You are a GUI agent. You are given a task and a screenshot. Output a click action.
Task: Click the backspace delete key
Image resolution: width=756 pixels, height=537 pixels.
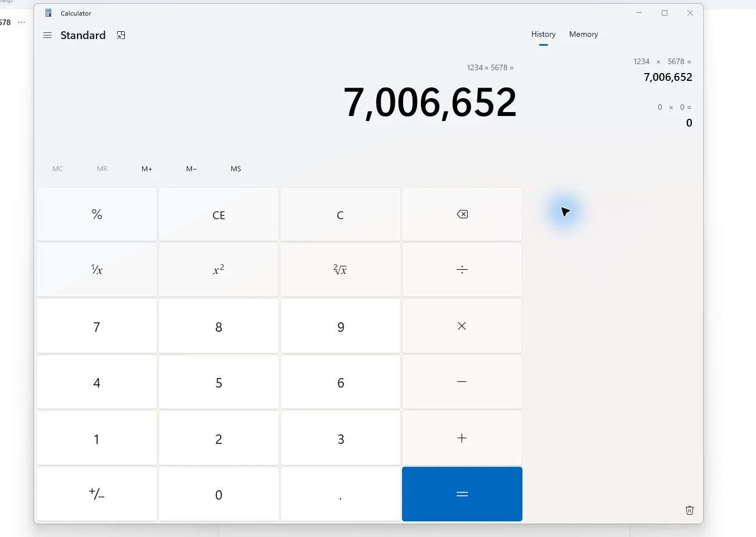(462, 214)
